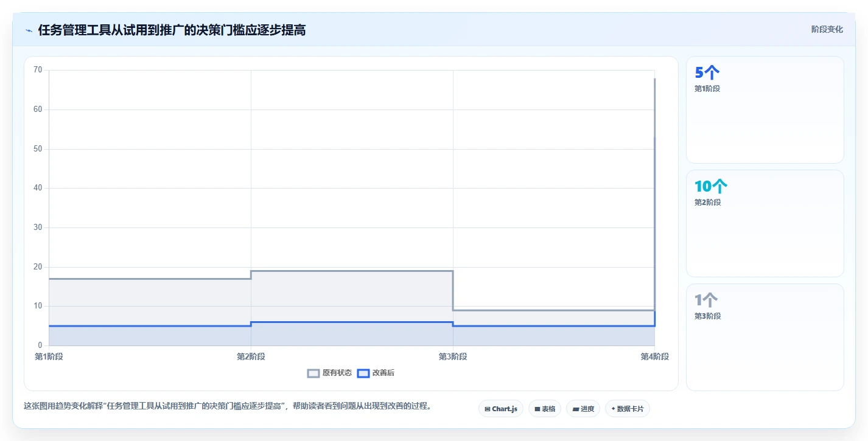
Task: Click the lightning icon beside the title
Action: coord(29,30)
